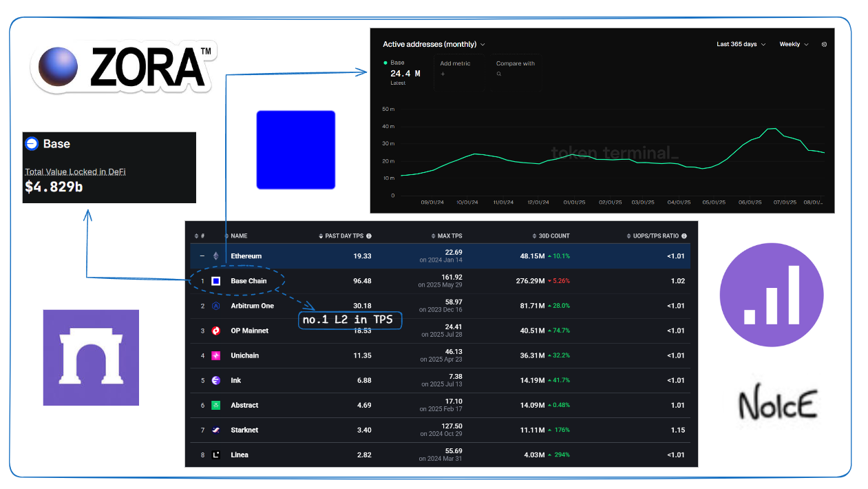Click the Unichain pink icon

pyautogui.click(x=215, y=355)
